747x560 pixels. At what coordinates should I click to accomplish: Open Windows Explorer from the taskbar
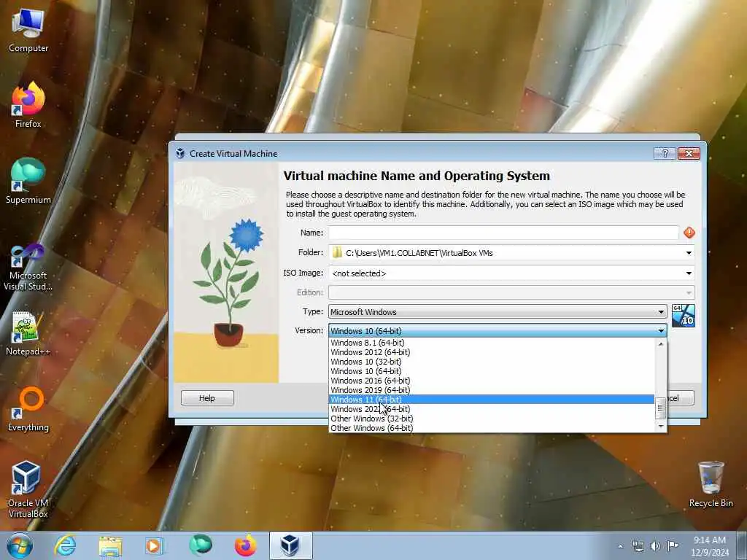[x=110, y=545]
